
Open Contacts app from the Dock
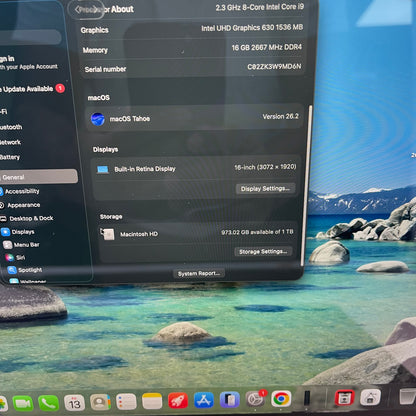(x=100, y=402)
